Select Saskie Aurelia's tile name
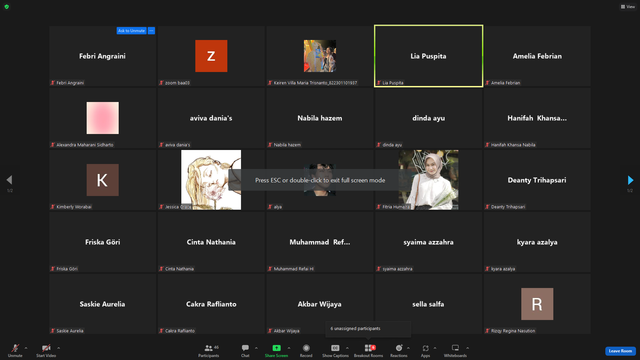The image size is (640, 360). click(102, 304)
